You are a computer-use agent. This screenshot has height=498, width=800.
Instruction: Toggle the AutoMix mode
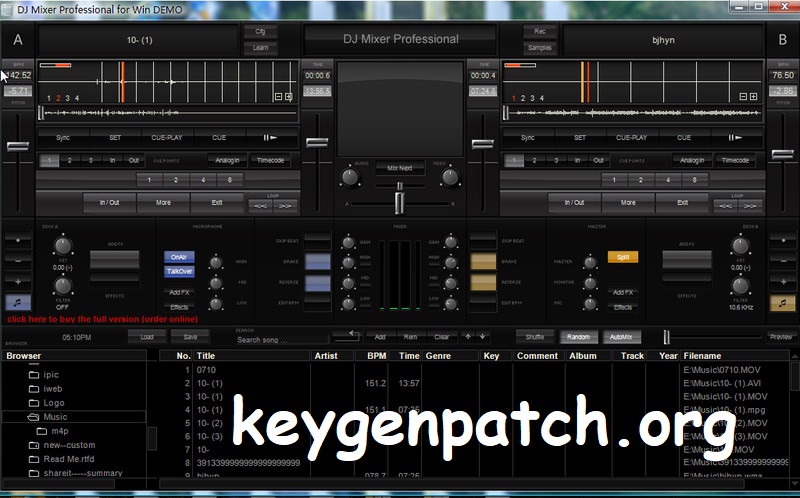tap(621, 337)
